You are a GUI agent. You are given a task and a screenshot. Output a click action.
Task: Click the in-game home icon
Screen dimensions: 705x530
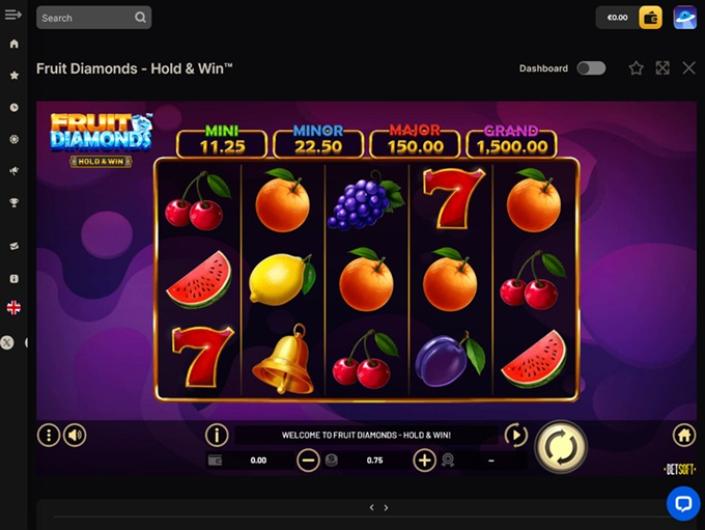[684, 435]
